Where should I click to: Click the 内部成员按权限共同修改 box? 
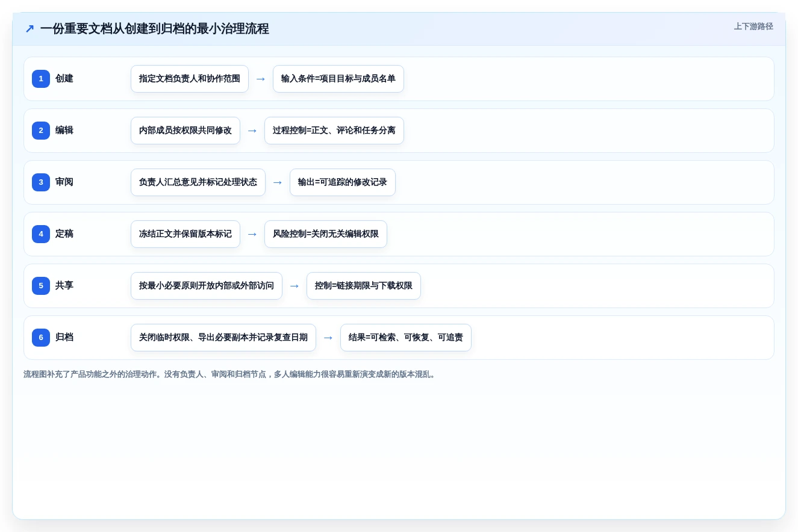tap(185, 131)
